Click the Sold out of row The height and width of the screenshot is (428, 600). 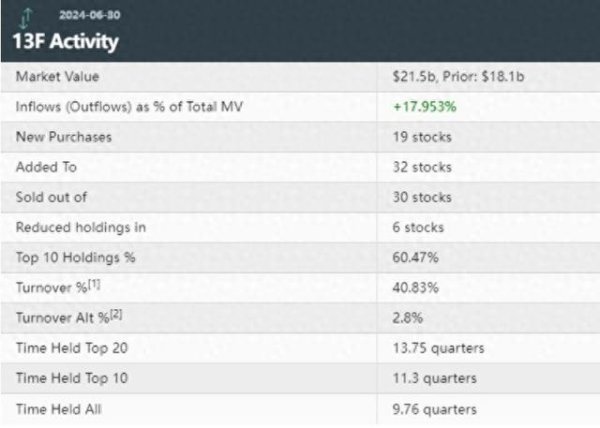pos(300,197)
